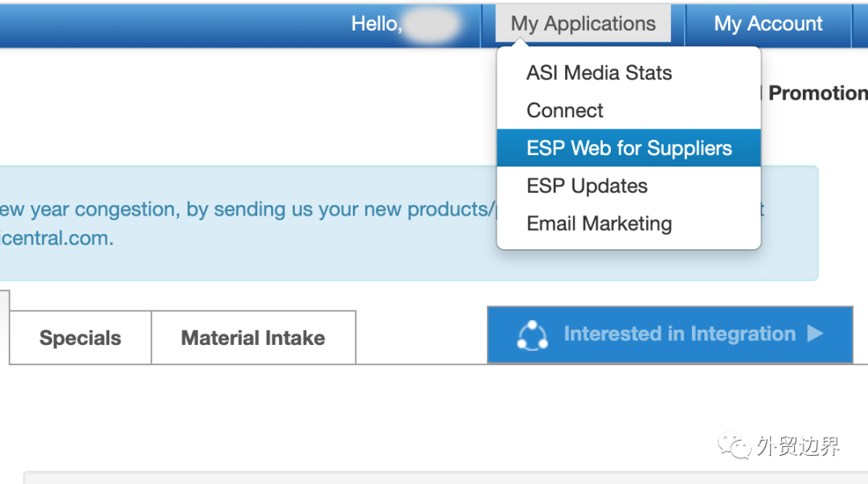
Task: Click the integration circular nodes icon
Action: [x=532, y=335]
